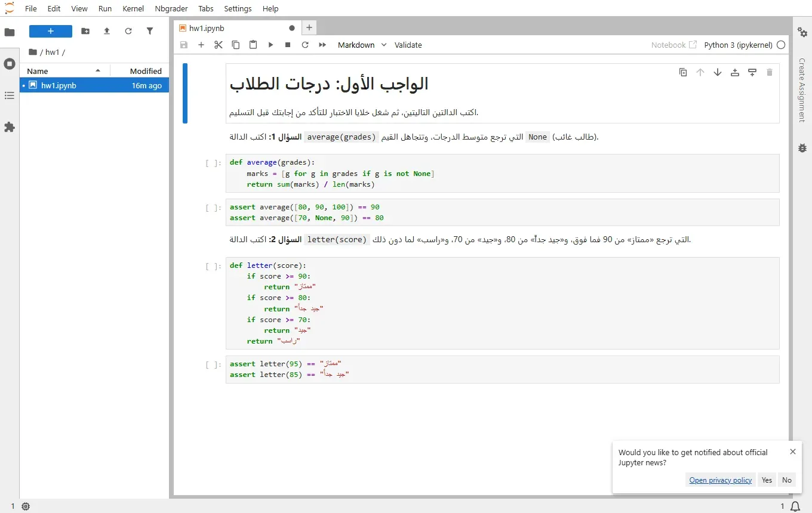Move the active cell down
The width and height of the screenshot is (812, 513).
click(x=718, y=72)
